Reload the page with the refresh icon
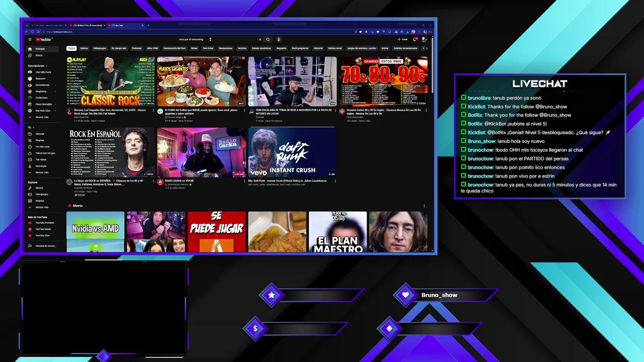The width and height of the screenshot is (644, 362). [32, 32]
